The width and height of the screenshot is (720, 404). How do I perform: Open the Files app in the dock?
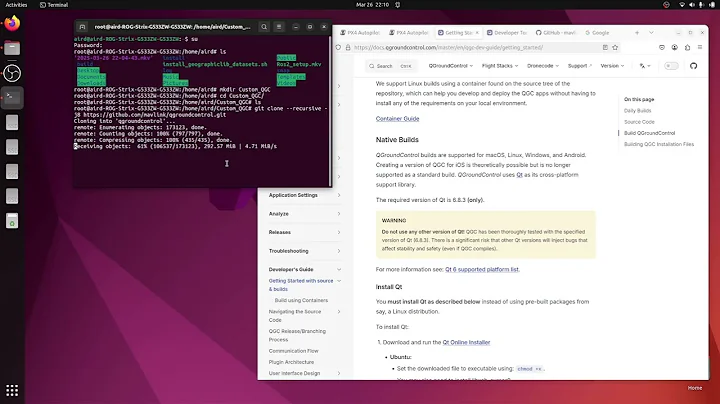pos(12,48)
